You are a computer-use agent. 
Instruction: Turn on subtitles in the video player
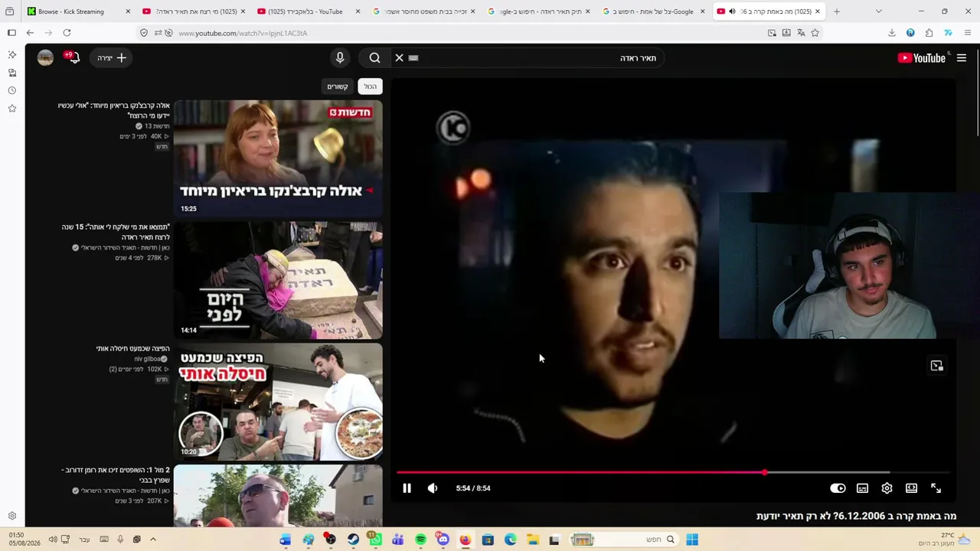click(862, 488)
